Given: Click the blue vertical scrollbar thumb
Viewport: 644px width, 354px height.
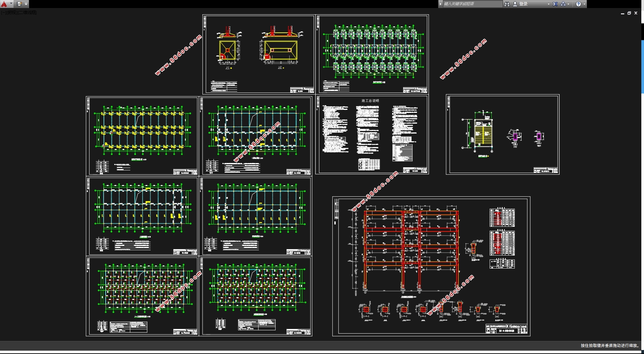Looking at the screenshot, I should [x=642, y=67].
